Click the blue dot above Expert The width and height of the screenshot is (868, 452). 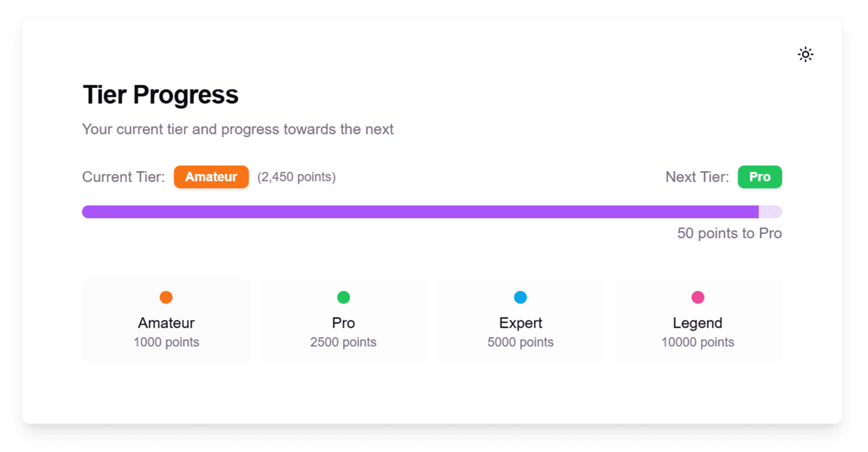click(x=521, y=297)
